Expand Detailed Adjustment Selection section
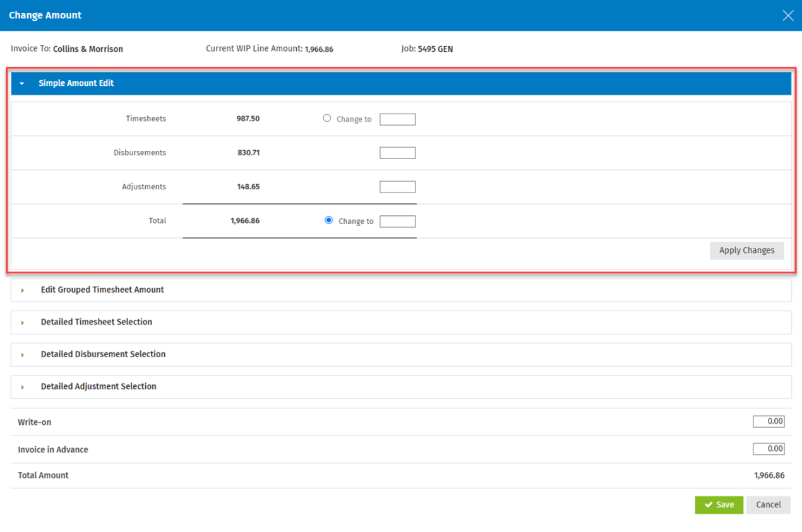The height and width of the screenshot is (532, 802). point(401,386)
